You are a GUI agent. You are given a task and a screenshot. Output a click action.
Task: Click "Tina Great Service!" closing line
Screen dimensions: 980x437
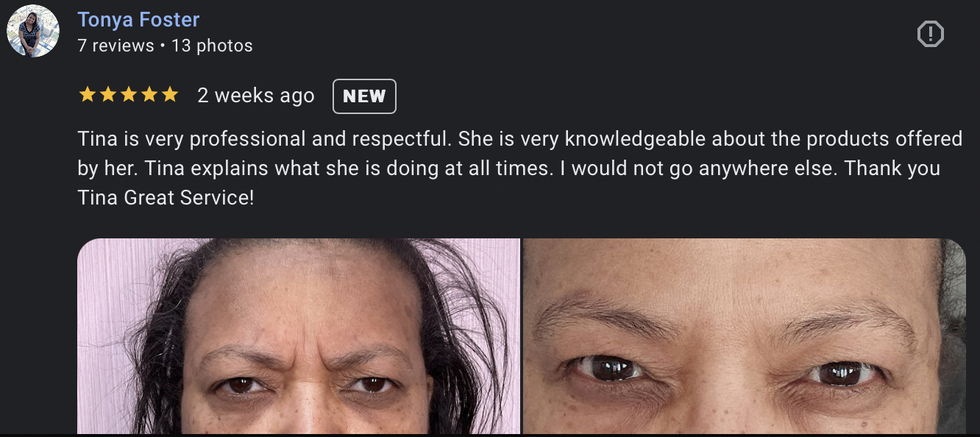pos(166,198)
